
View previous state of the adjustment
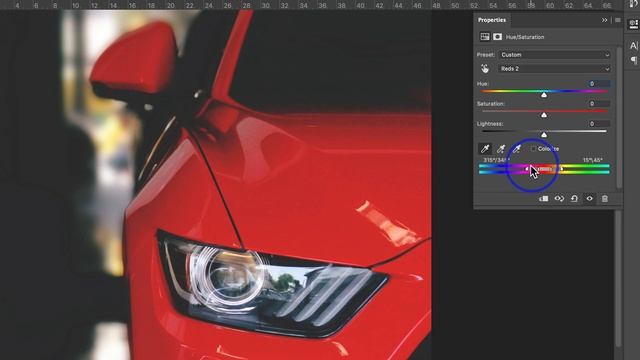click(x=559, y=199)
